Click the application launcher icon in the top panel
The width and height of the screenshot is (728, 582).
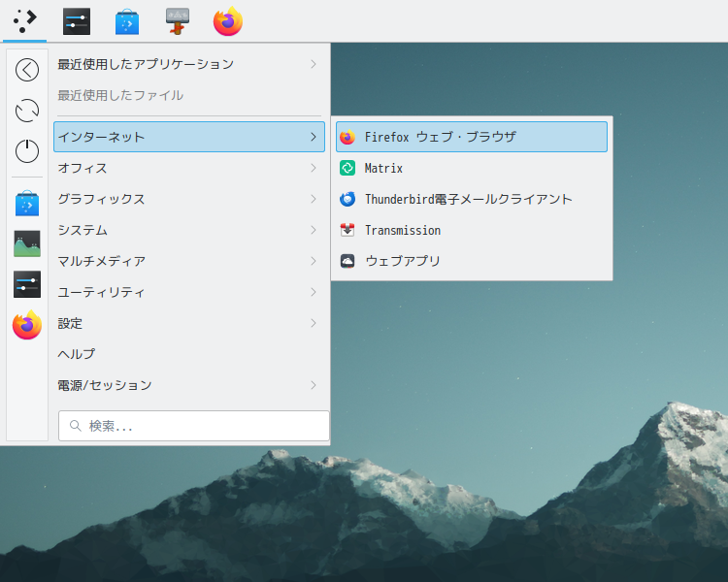(x=25, y=21)
